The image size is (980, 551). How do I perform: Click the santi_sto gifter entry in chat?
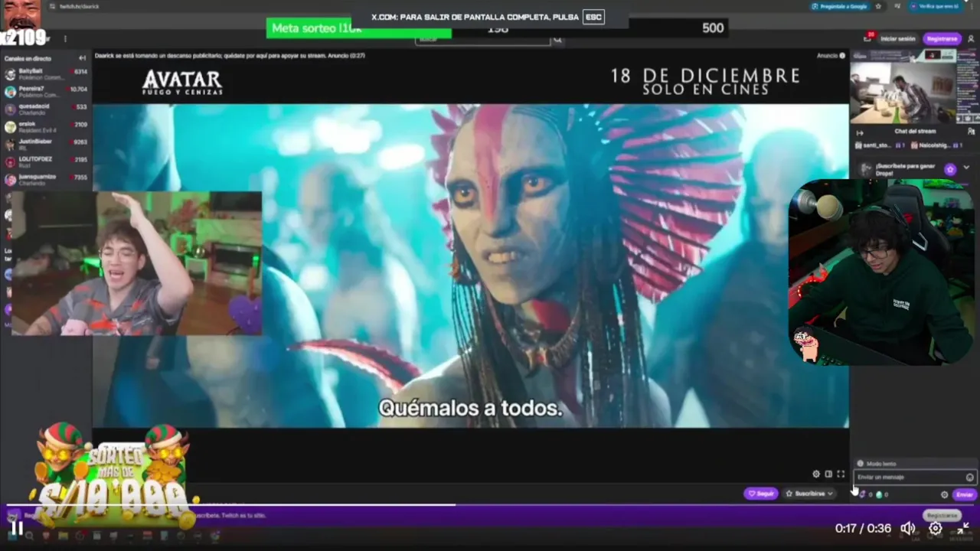pyautogui.click(x=880, y=145)
